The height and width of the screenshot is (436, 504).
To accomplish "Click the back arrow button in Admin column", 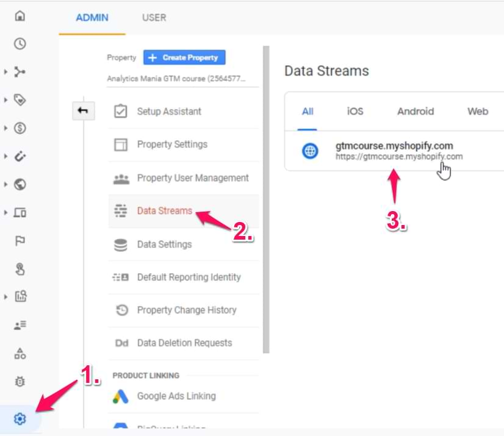I will tap(84, 111).
